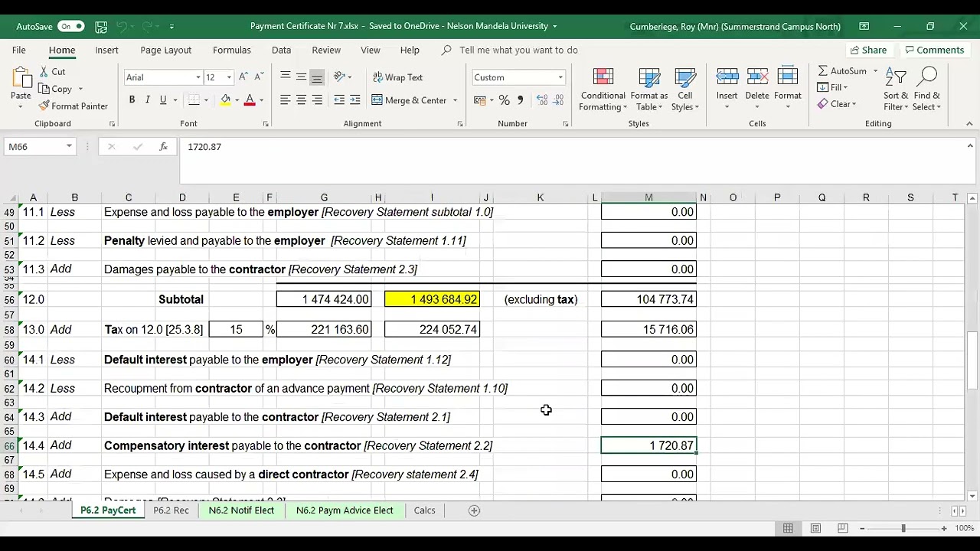Decrease the indent

pos(339,100)
